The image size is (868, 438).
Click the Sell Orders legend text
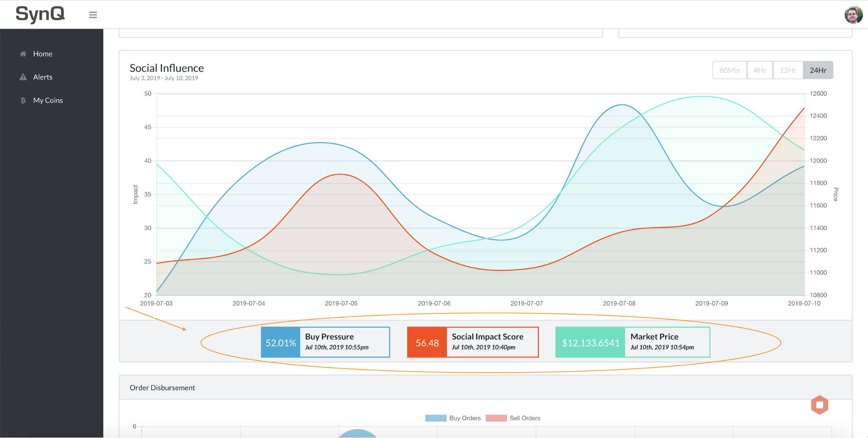pyautogui.click(x=525, y=418)
